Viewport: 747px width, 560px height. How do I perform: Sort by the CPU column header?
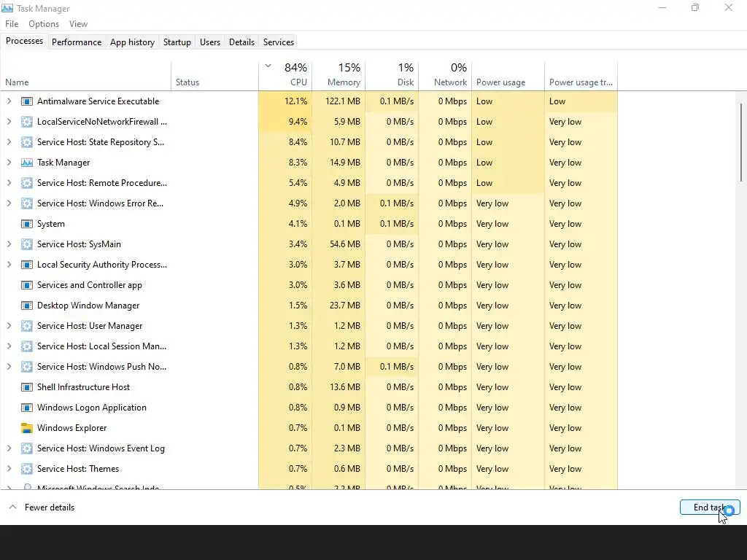(x=285, y=75)
